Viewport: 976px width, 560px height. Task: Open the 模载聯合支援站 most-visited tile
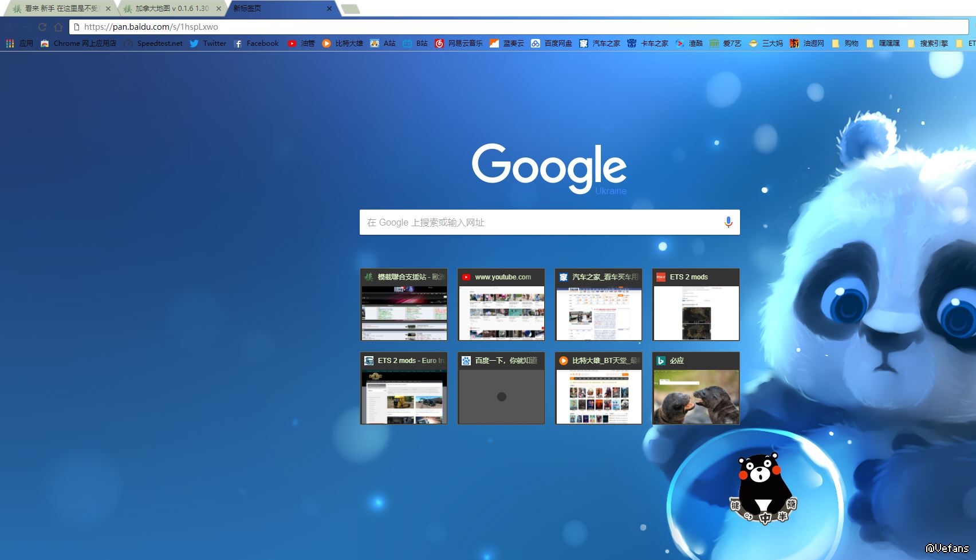click(x=404, y=305)
